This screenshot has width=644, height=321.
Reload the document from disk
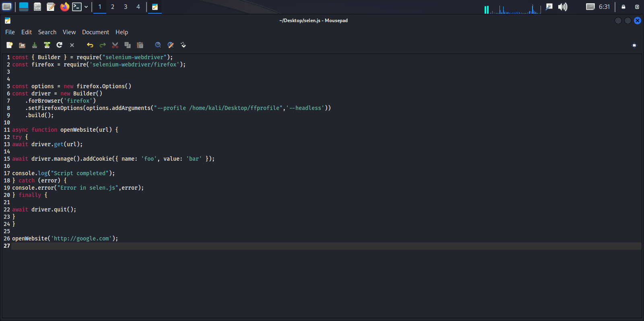coord(60,45)
